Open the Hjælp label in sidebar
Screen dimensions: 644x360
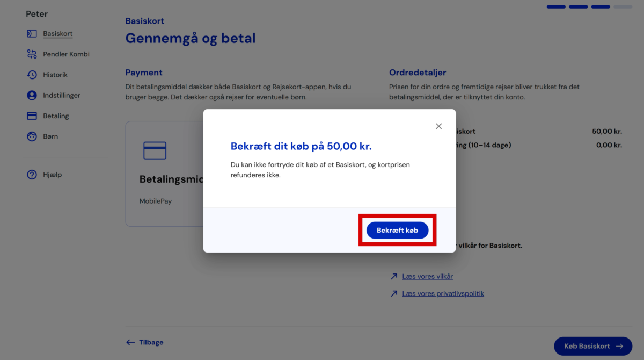pos(52,175)
